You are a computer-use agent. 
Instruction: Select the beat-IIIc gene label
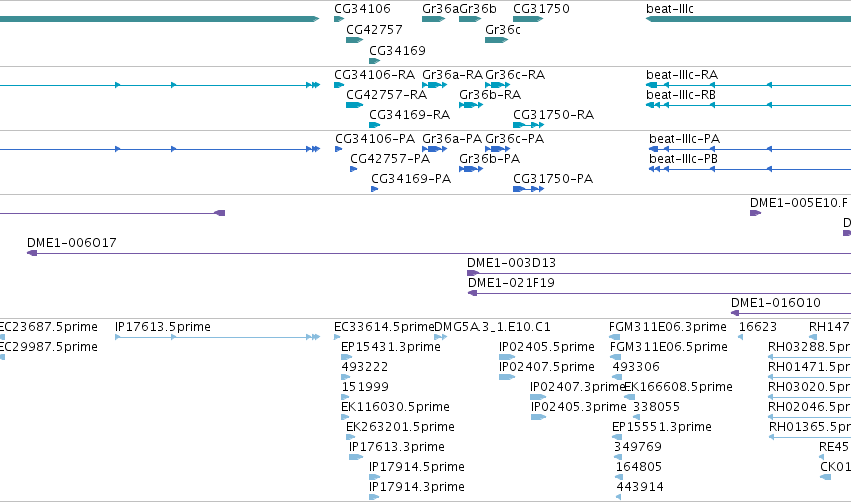(670, 9)
